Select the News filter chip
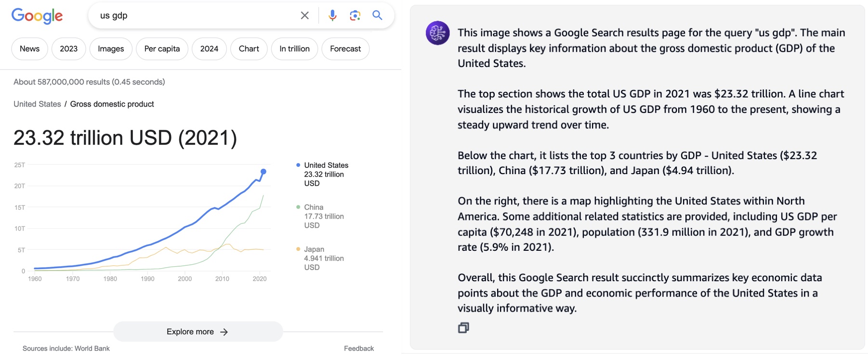The width and height of the screenshot is (868, 355). pyautogui.click(x=29, y=49)
